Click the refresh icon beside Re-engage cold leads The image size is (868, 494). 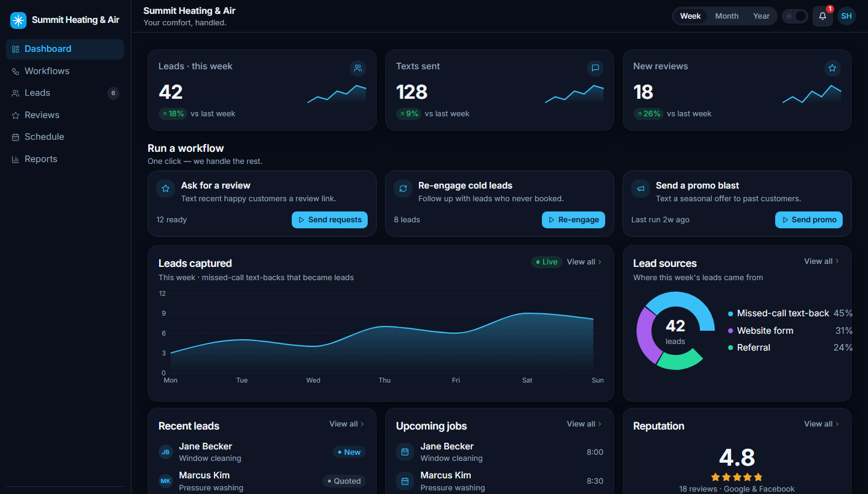tap(403, 189)
